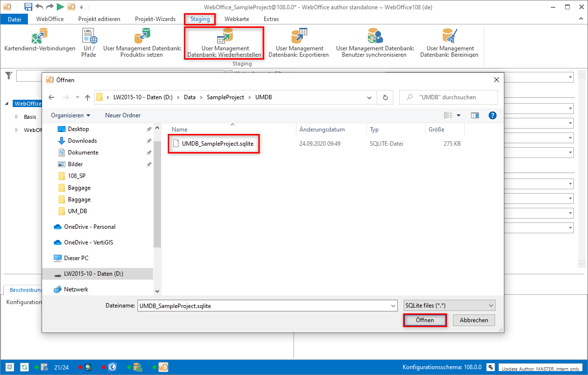Unpin Downloads from Quick Access
The width and height of the screenshot is (588, 375).
click(x=149, y=141)
